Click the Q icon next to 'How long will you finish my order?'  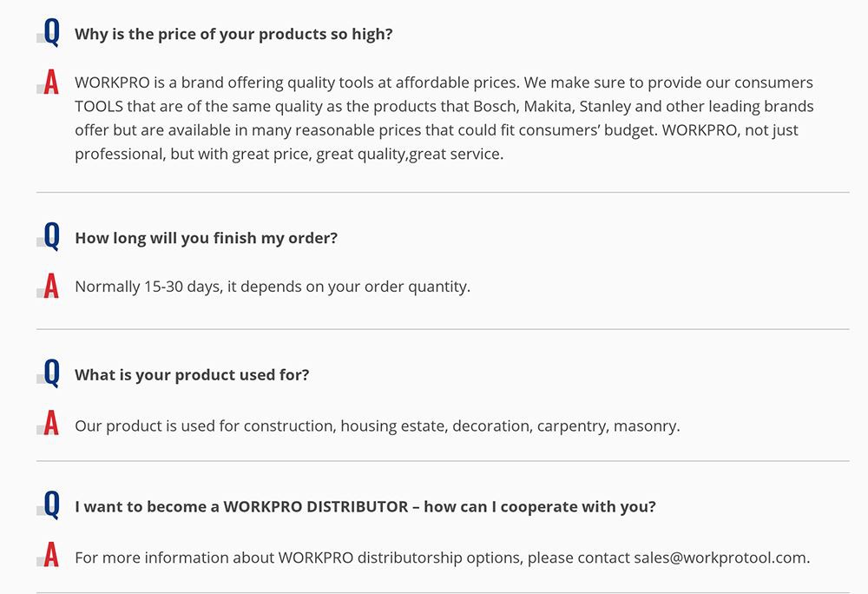51,237
